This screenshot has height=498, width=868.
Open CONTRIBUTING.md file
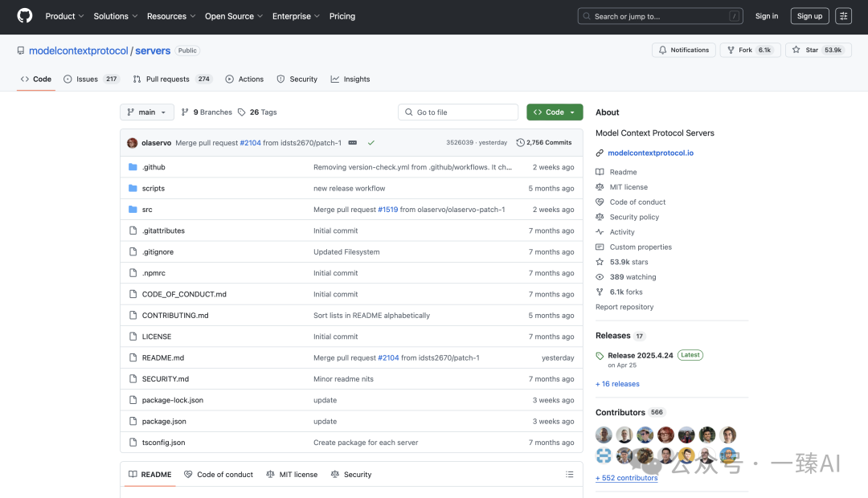[x=175, y=316]
